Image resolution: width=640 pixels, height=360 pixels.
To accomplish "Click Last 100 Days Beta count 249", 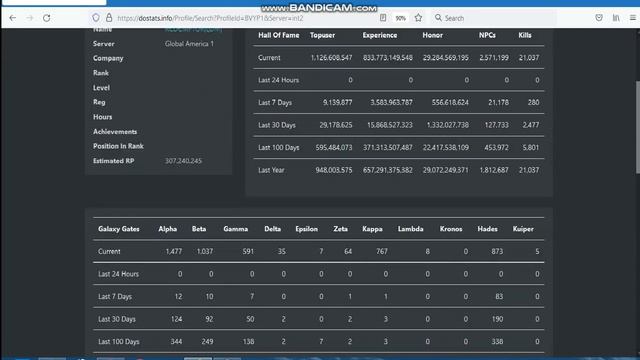I will tap(207, 342).
